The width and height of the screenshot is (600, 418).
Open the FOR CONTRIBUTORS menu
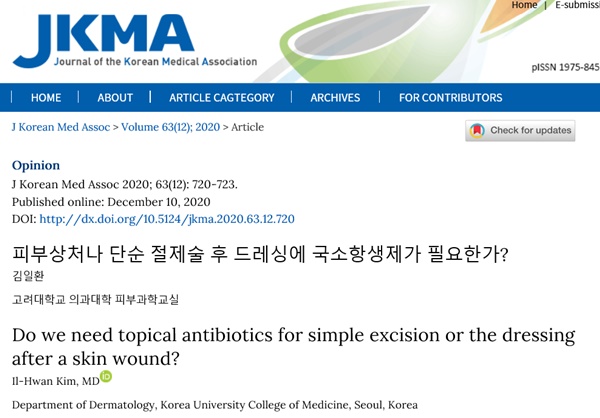(450, 98)
